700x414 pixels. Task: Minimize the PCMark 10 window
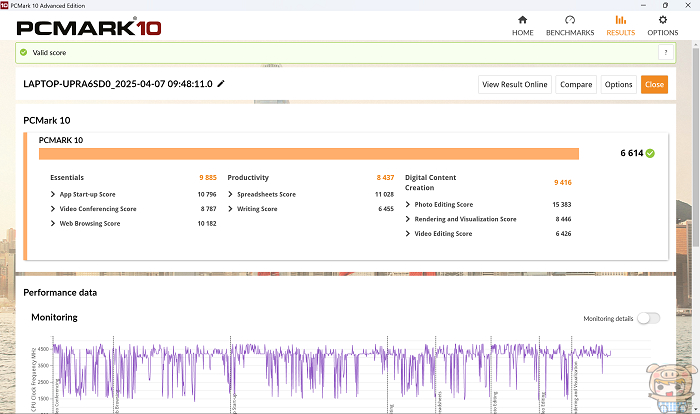[x=643, y=5]
